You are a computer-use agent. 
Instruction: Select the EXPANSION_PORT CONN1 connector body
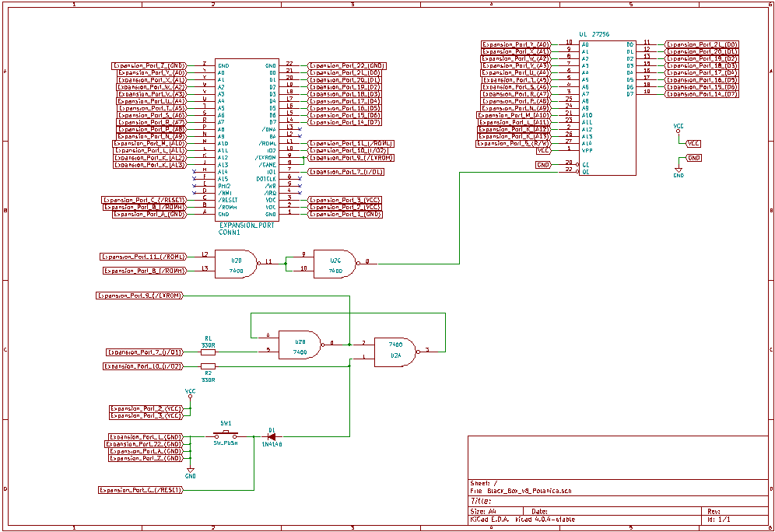[x=247, y=140]
